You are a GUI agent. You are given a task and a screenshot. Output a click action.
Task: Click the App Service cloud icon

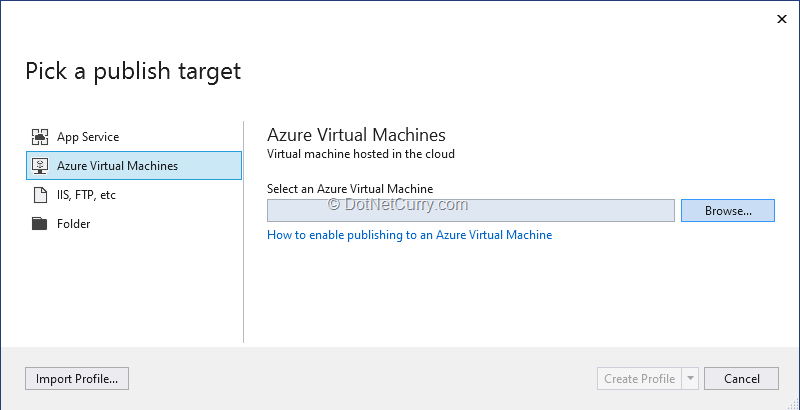click(40, 137)
